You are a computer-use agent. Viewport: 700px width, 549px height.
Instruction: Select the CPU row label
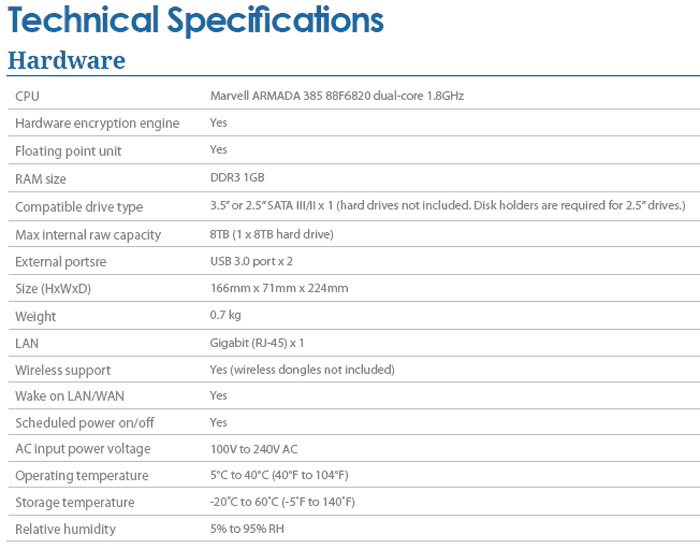point(28,96)
